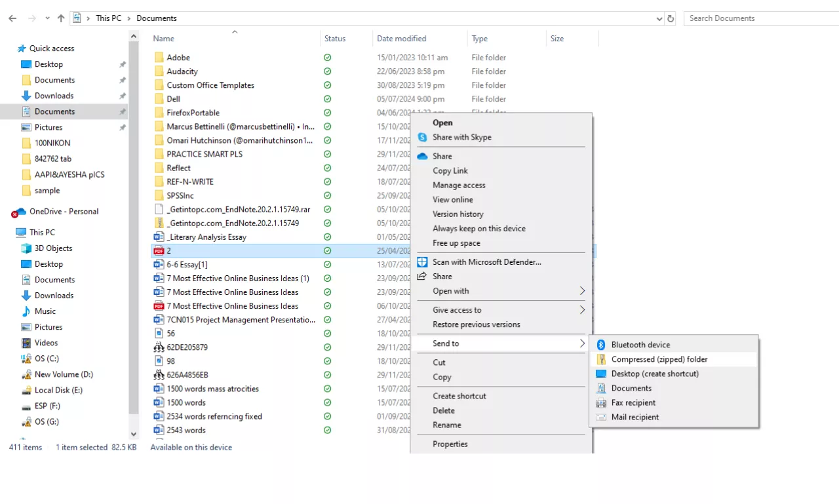Click the refresh button beside address bar
This screenshot has height=504, width=839.
671,18
